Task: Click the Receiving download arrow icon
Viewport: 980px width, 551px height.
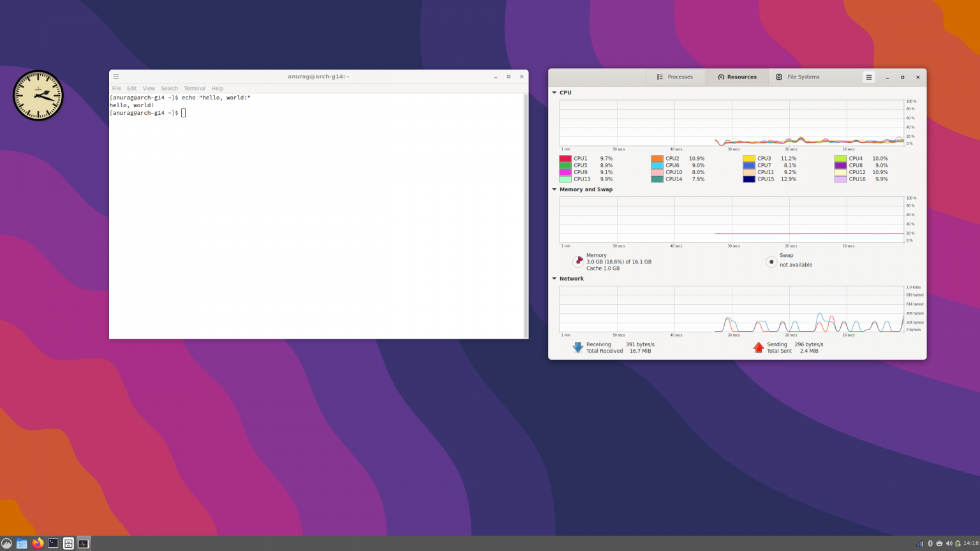Action: click(577, 347)
